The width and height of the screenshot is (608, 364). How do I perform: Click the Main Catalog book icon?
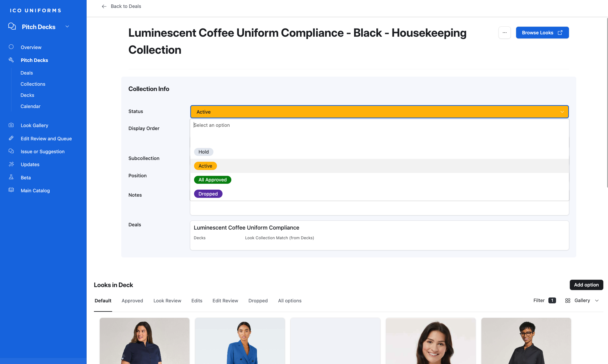[x=11, y=190]
